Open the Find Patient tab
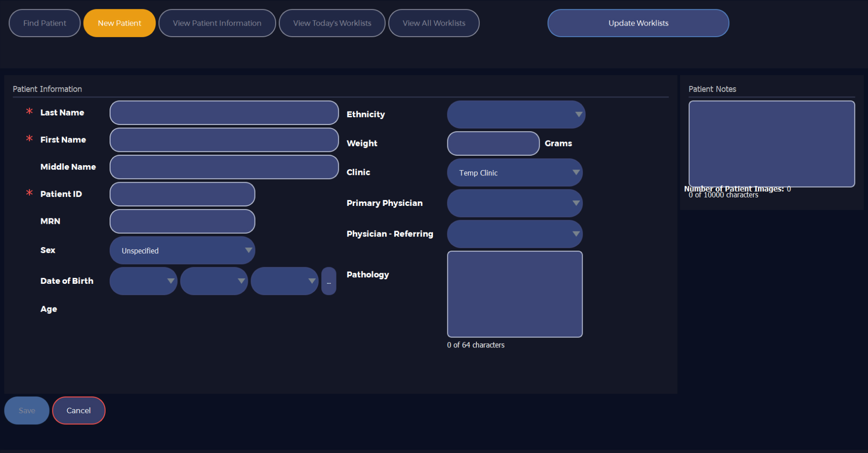 click(44, 23)
